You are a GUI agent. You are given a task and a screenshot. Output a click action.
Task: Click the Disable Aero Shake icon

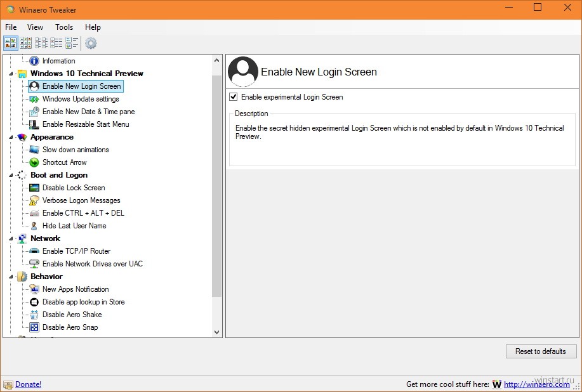coord(34,315)
